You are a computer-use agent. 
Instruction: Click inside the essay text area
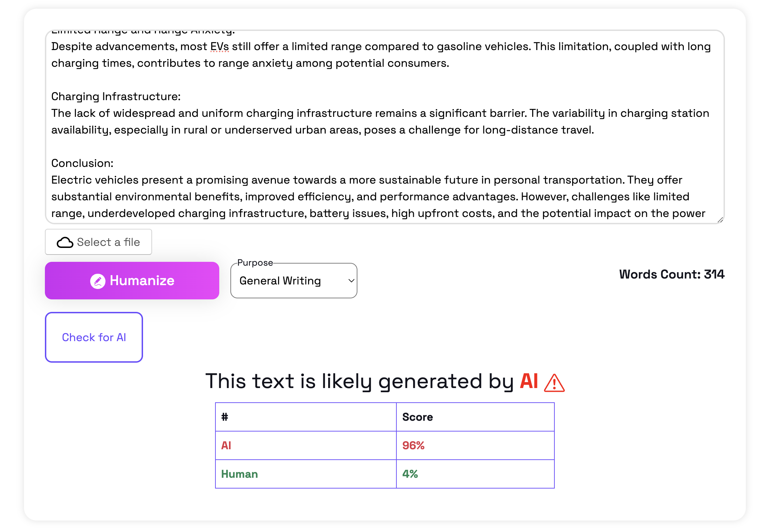[385, 127]
